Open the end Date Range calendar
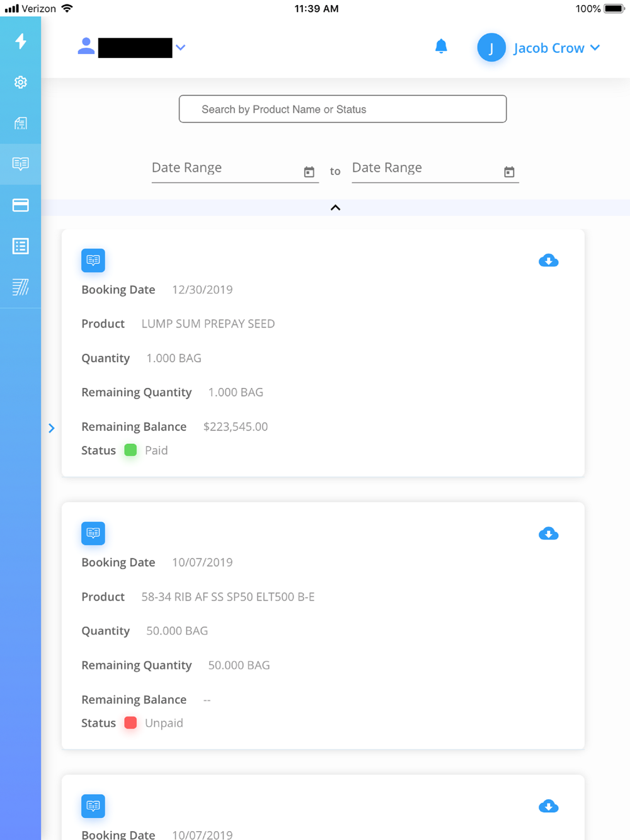The image size is (630, 840). point(509,172)
